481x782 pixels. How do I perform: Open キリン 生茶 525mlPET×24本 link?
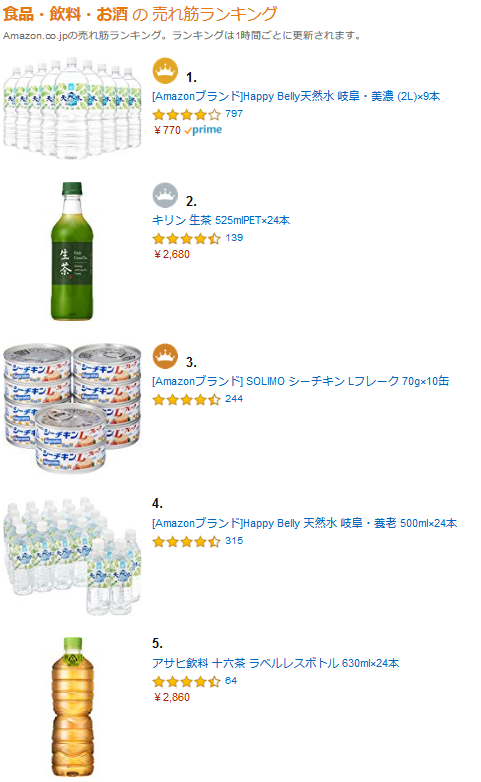pyautogui.click(x=221, y=220)
